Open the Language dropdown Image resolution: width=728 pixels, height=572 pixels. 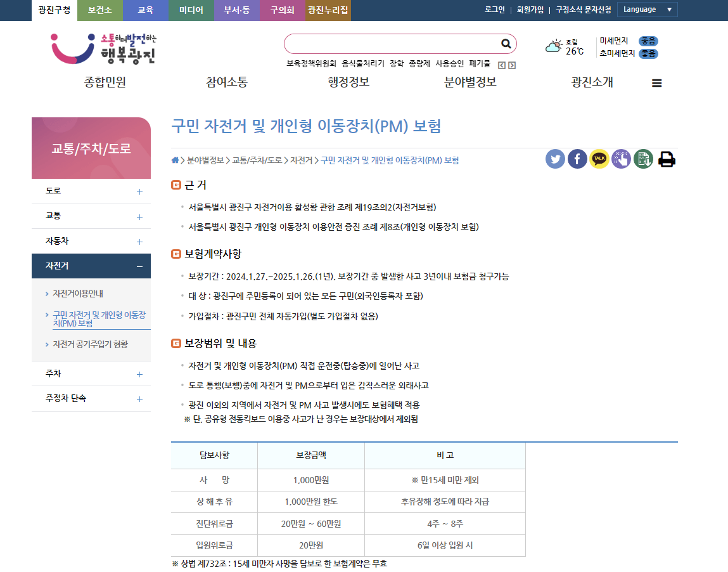pyautogui.click(x=647, y=10)
